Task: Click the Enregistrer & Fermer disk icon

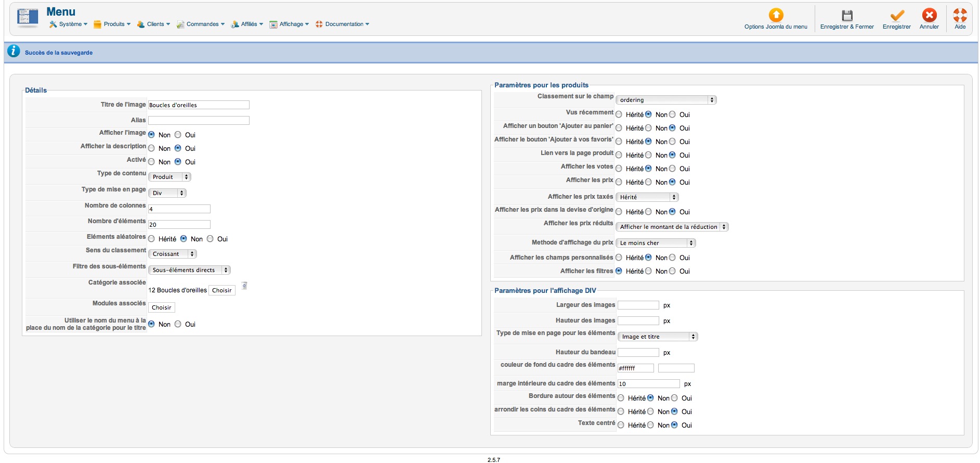Action: point(847,15)
